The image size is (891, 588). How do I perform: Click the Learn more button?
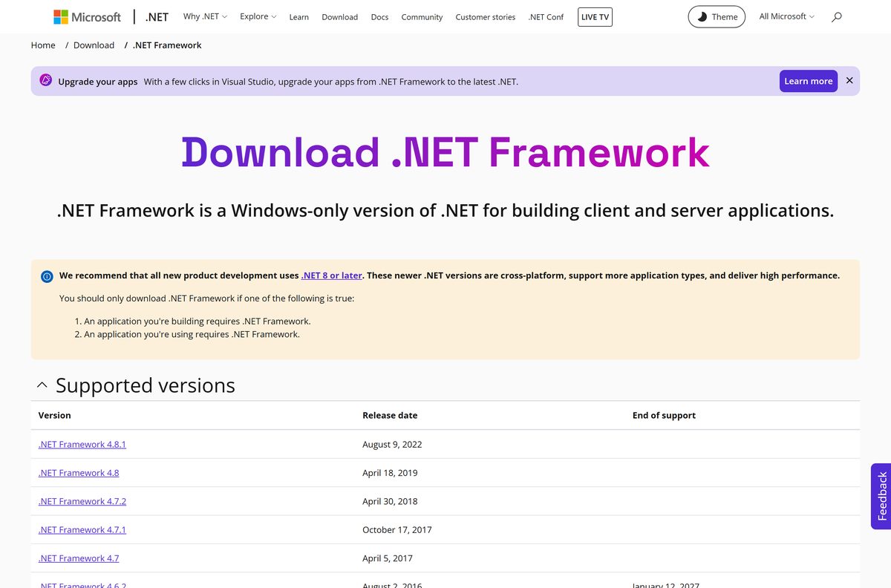(809, 81)
